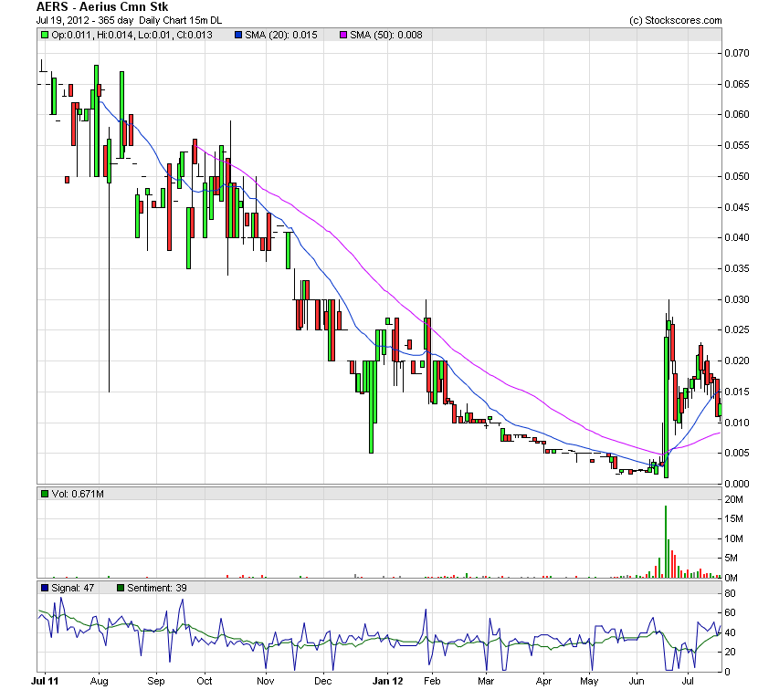Click the 0.025 price axis label
Screen dimensions: 758x700
point(737,330)
